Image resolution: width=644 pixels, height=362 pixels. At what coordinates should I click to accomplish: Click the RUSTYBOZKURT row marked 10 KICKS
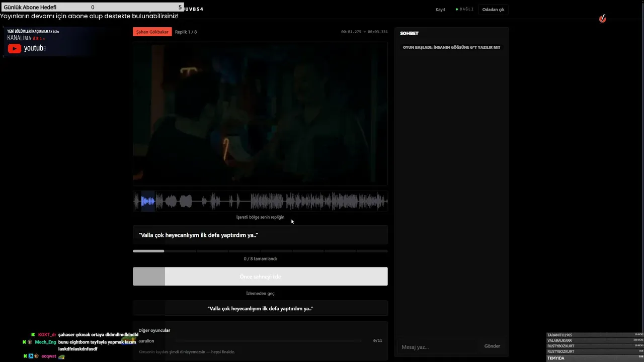point(595,346)
